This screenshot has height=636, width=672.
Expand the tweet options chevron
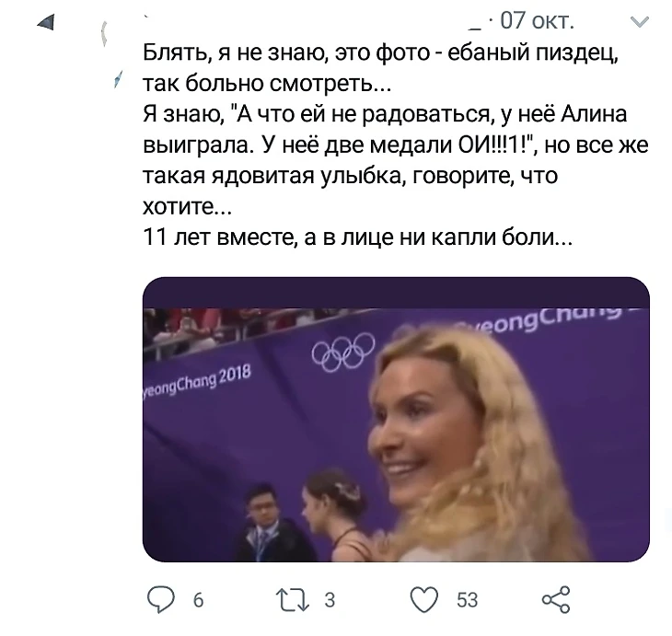point(637,20)
